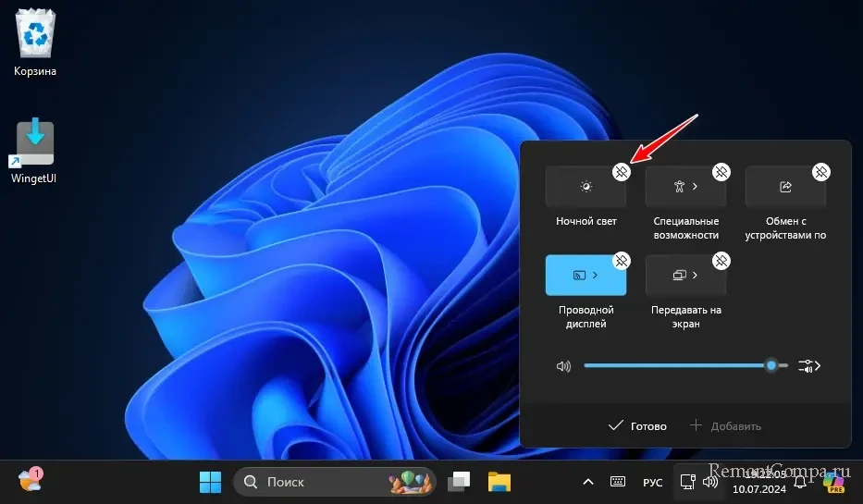
Task: Click the speaker icon beside volume slider
Action: coord(563,366)
